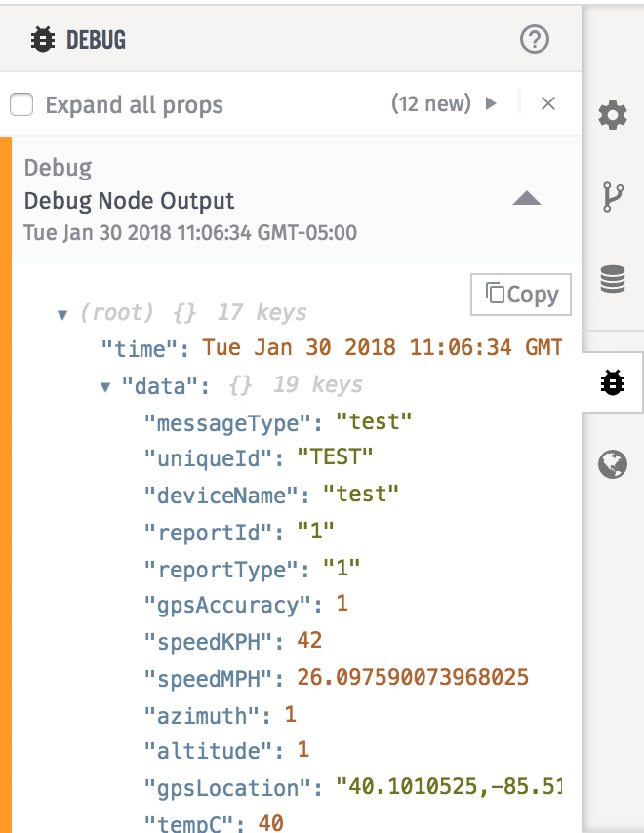Select the debug bug icon tab
This screenshot has width=644, height=833.
[x=613, y=384]
